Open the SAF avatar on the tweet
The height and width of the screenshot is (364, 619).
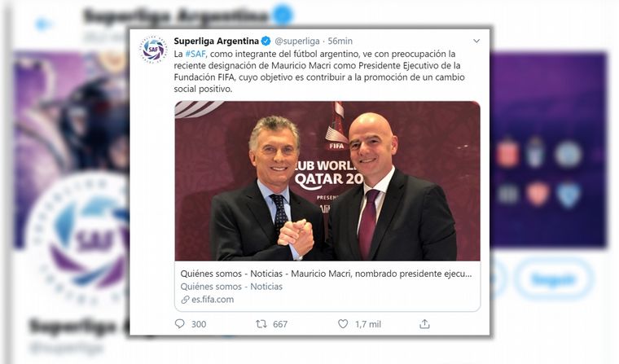[152, 49]
